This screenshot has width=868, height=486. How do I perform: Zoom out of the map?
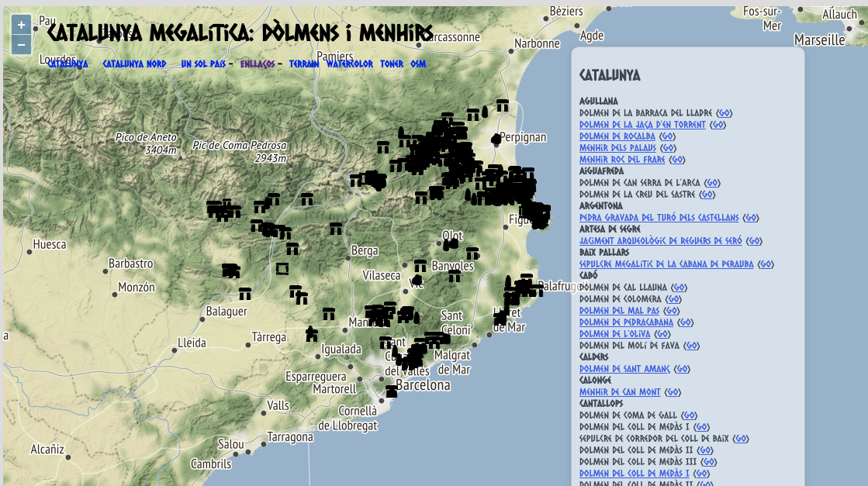point(21,44)
